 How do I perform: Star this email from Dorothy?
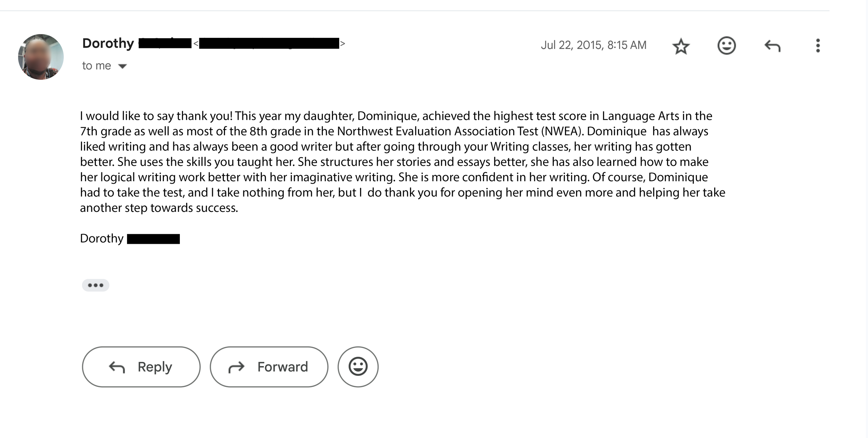coord(681,46)
